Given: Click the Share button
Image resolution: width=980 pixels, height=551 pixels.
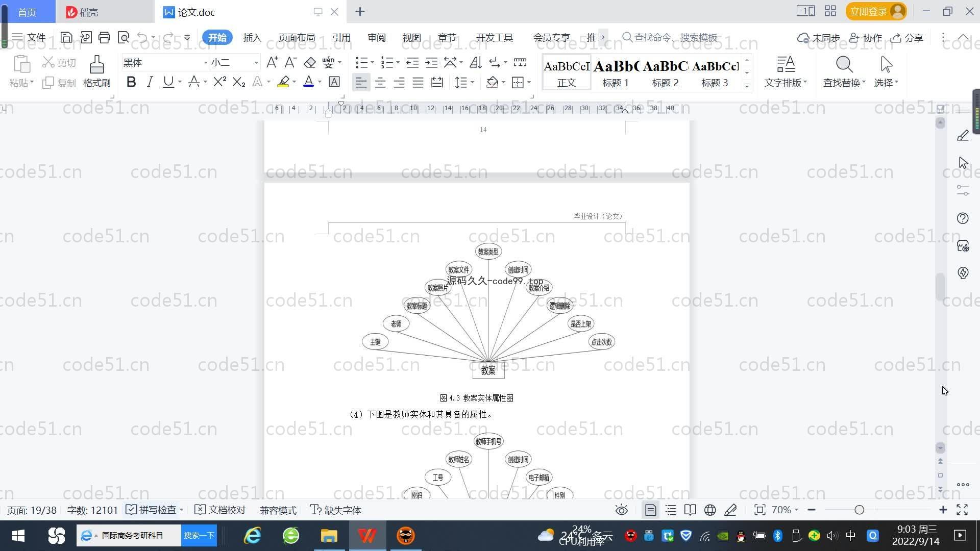Looking at the screenshot, I should 907,38.
